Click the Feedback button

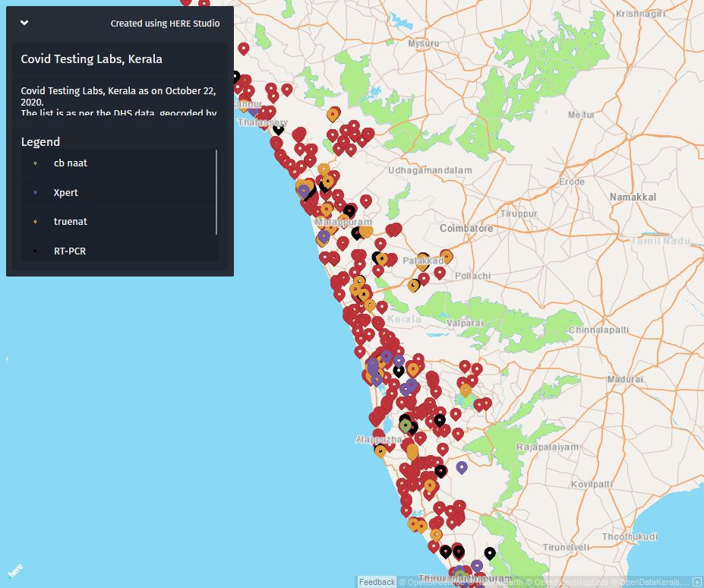point(377,582)
